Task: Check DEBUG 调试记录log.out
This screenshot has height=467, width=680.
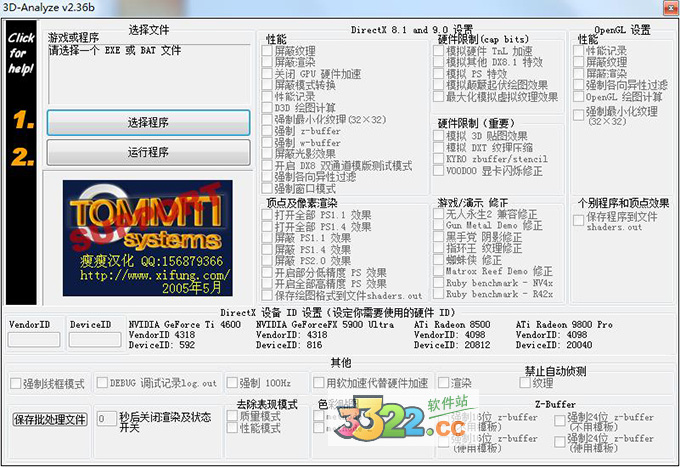Action: [x=102, y=383]
